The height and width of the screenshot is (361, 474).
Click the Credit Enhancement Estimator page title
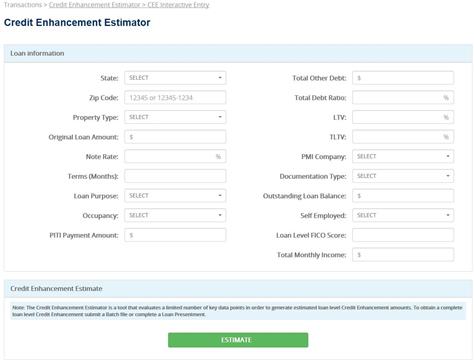[77, 22]
